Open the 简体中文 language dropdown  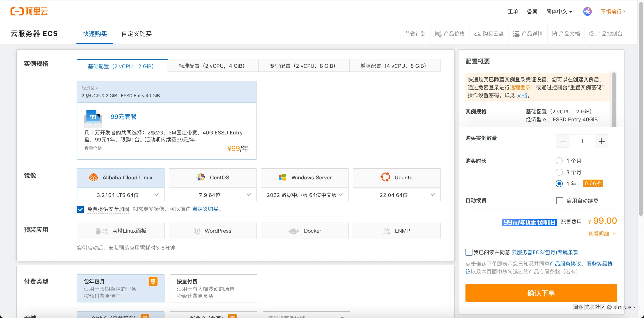(559, 12)
